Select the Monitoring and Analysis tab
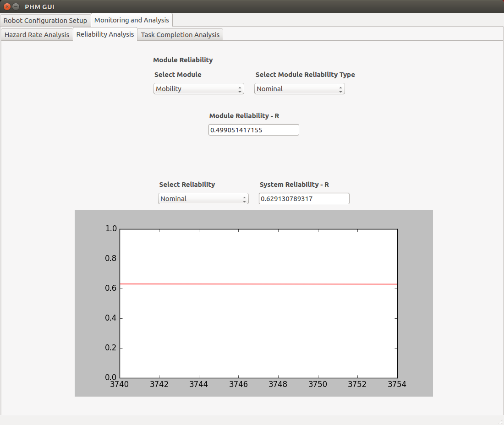The image size is (504, 425). coord(132,20)
